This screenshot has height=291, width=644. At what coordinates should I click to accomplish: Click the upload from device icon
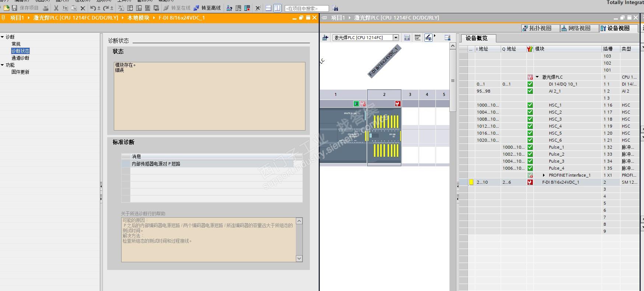pyautogui.click(x=139, y=8)
